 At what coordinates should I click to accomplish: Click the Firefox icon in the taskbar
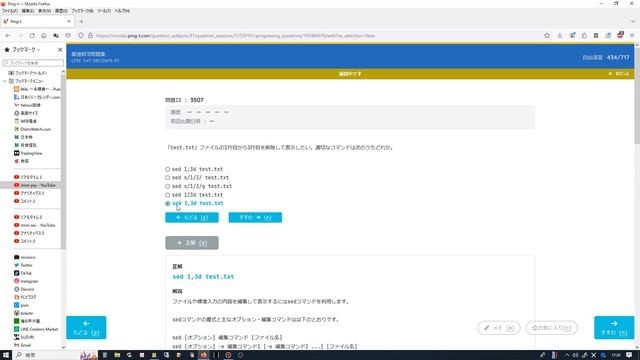tap(203, 355)
